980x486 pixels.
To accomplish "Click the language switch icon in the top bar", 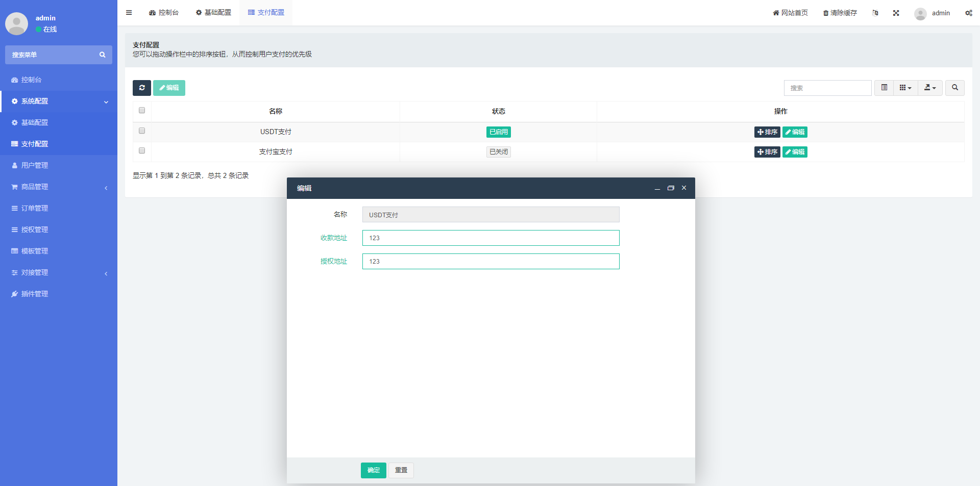I will click(x=875, y=13).
